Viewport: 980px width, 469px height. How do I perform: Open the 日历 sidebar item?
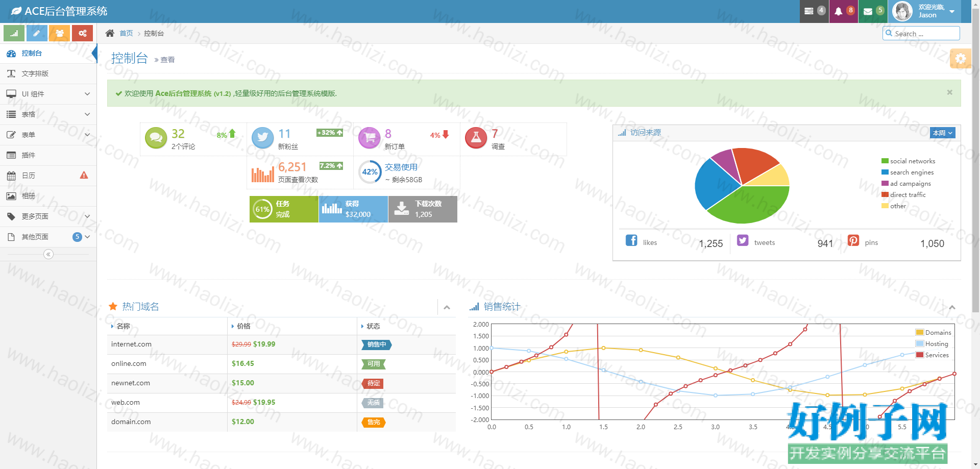[48, 176]
